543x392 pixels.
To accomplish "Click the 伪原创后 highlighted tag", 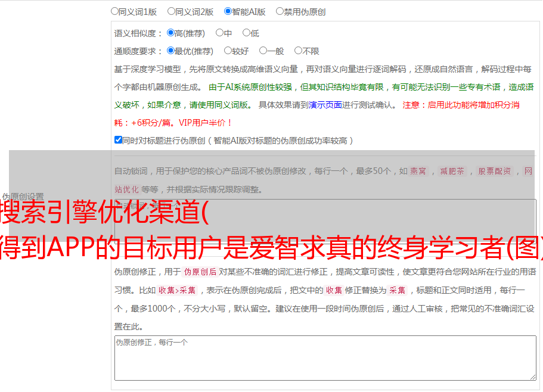I will [x=200, y=272].
